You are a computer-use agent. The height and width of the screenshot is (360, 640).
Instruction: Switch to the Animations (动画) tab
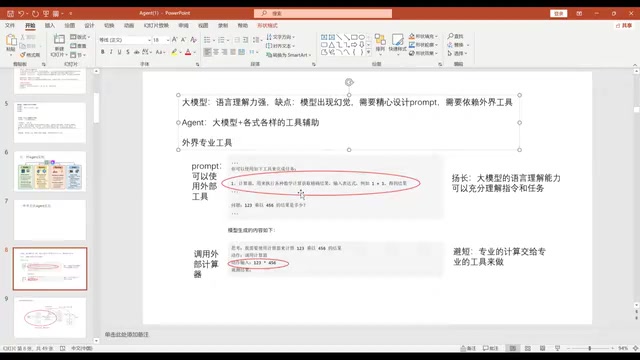(x=129, y=26)
